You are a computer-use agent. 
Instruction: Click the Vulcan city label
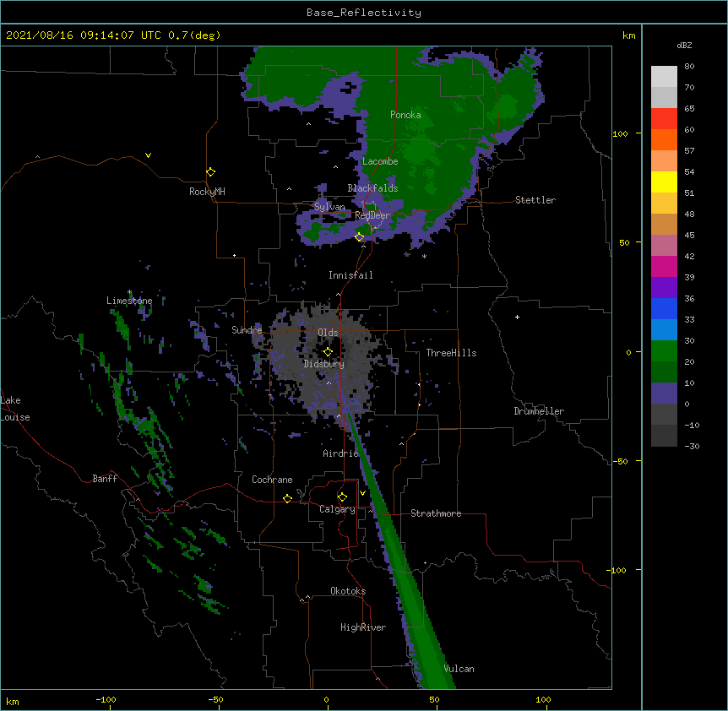click(x=459, y=669)
